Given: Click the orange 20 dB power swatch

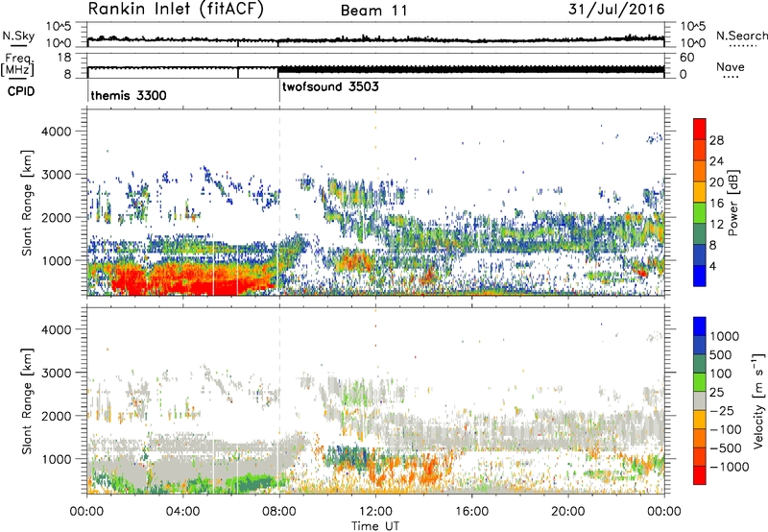Looking at the screenshot, I should point(700,171).
